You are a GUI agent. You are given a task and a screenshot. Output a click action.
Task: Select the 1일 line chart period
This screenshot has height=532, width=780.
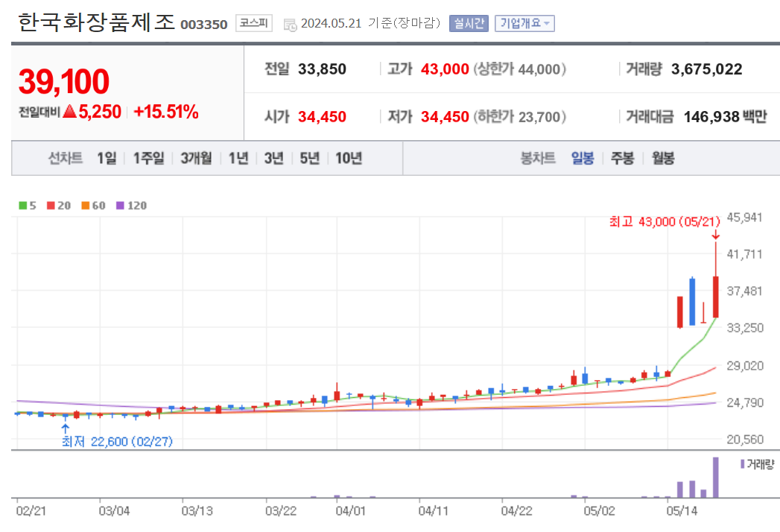point(107,158)
